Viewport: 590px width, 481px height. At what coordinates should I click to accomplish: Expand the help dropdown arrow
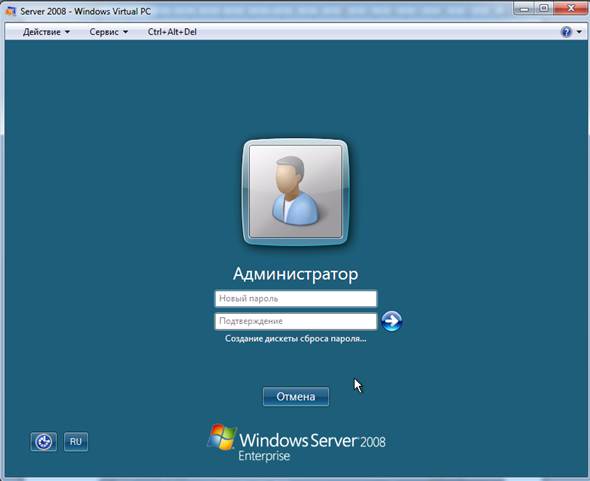[579, 32]
